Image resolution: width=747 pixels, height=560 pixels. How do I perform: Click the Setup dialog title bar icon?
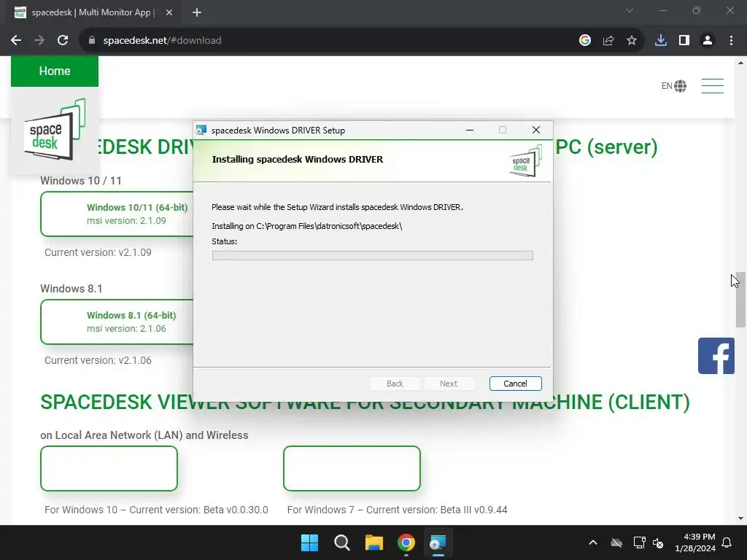[201, 130]
